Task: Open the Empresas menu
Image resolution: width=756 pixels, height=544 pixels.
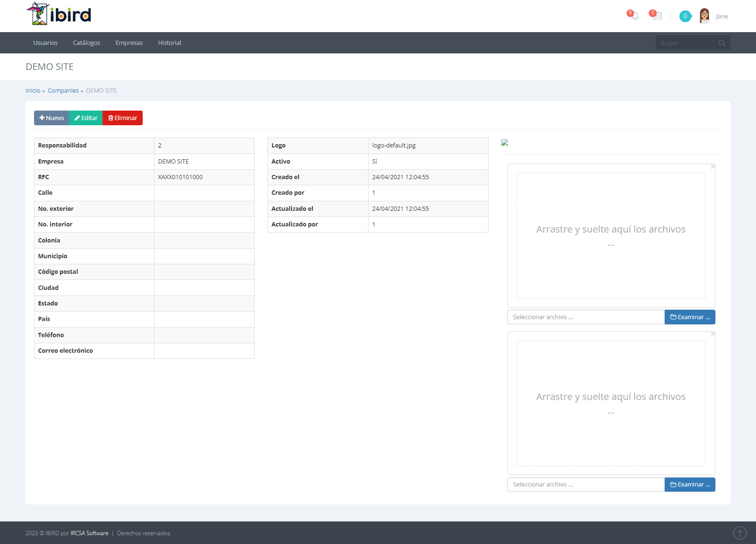Action: tap(129, 43)
